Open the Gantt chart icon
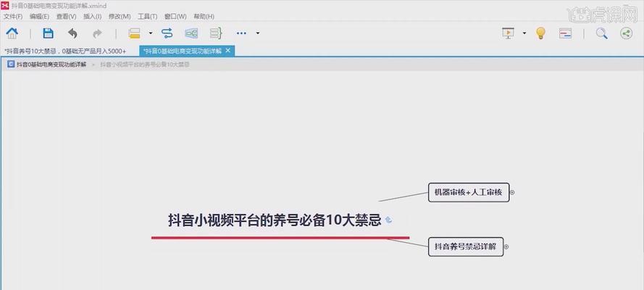 [565, 33]
